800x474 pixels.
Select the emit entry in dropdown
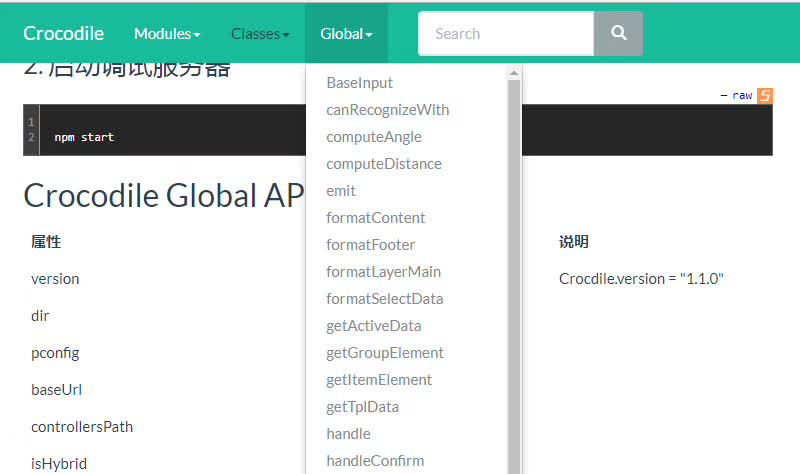tap(341, 191)
